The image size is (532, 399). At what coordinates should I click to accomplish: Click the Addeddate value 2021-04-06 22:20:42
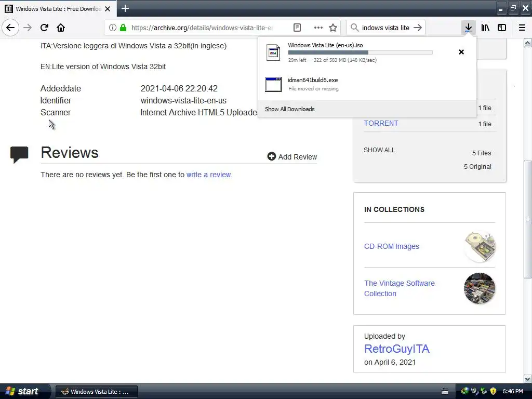click(x=179, y=88)
